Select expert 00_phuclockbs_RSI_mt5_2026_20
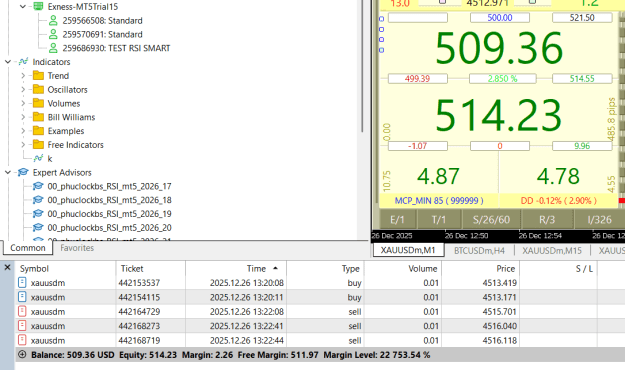 109,228
